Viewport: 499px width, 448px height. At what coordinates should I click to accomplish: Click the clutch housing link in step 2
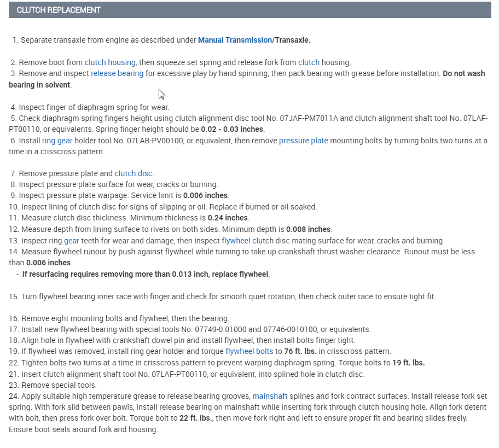(x=110, y=62)
